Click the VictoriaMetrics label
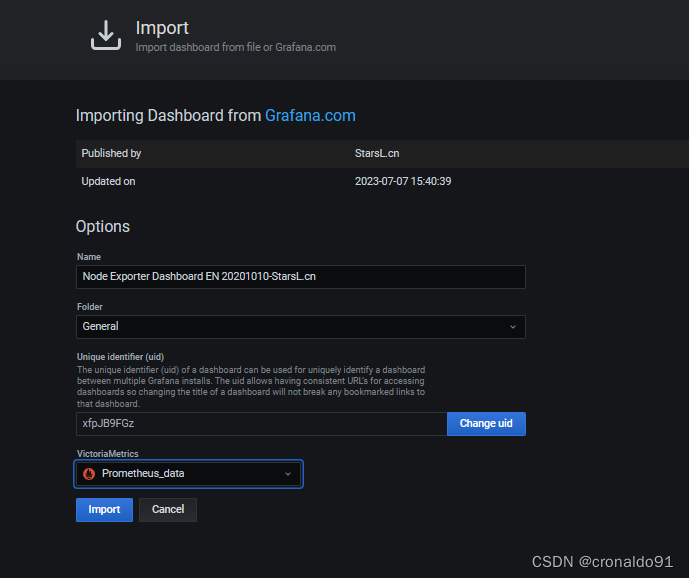The height and width of the screenshot is (578, 689). pyautogui.click(x=108, y=454)
